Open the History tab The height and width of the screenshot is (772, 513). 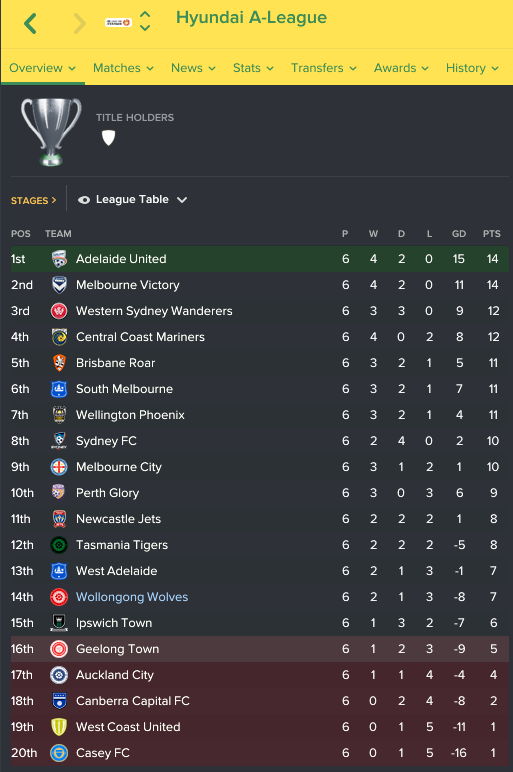[x=472, y=68]
